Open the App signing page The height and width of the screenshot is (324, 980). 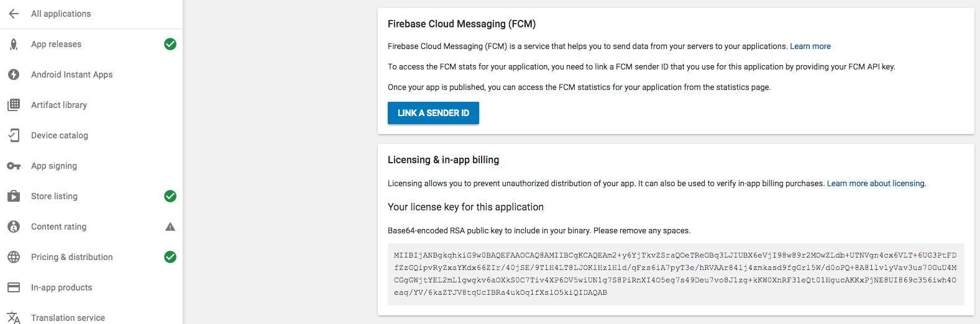(x=54, y=166)
